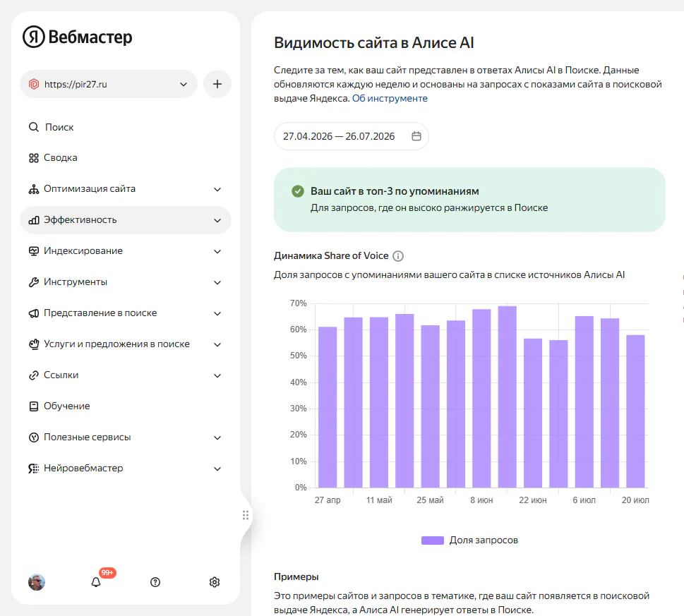Viewport: 684px width, 616px height.
Task: Expand the Оптимизация сайта chevron
Action: click(x=217, y=189)
